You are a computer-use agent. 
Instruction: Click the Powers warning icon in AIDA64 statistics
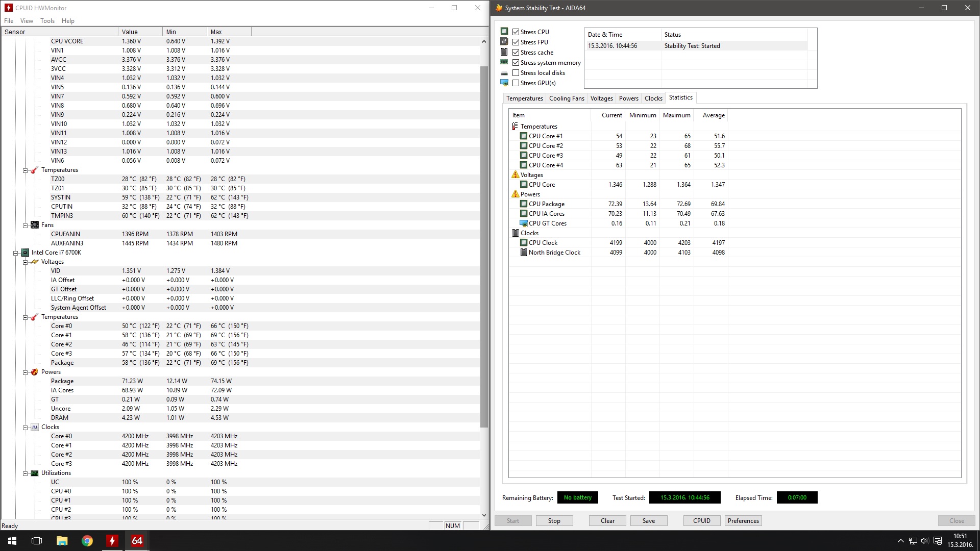pos(515,194)
